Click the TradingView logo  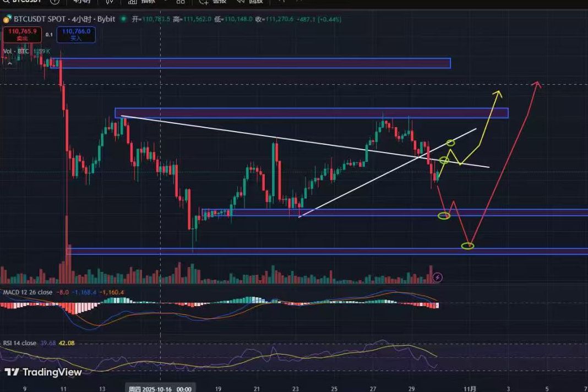(43, 373)
